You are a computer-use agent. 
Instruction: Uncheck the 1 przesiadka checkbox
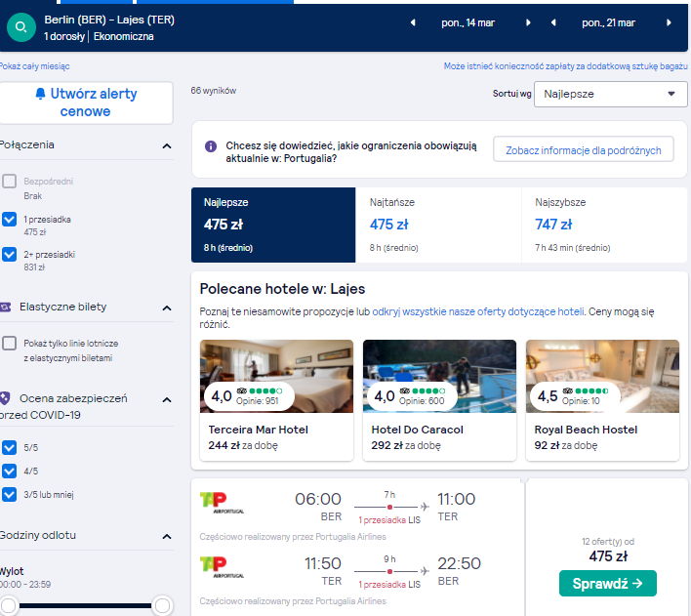click(x=9, y=219)
